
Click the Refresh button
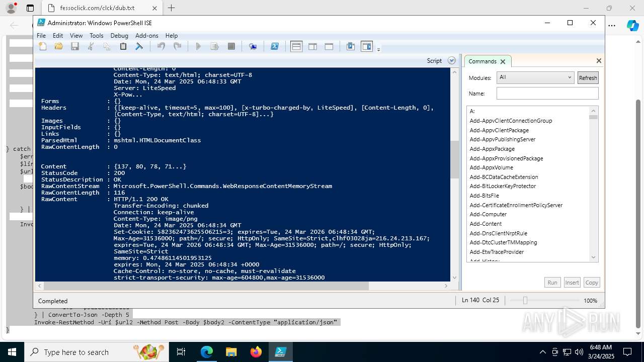588,77
